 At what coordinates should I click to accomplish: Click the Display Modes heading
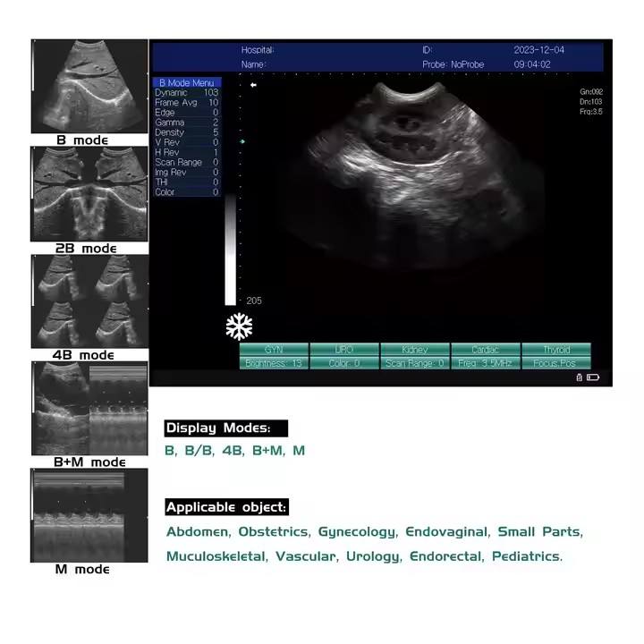pyautogui.click(x=226, y=428)
